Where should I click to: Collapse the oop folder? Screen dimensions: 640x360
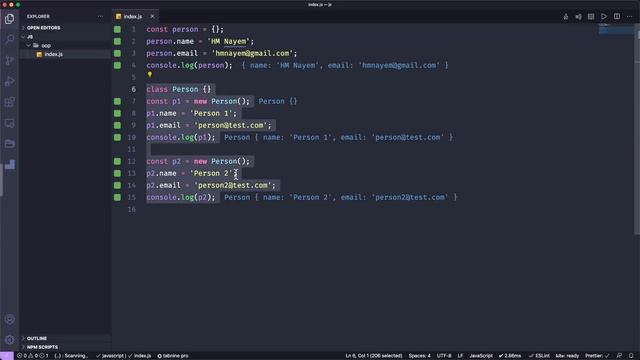(46, 46)
